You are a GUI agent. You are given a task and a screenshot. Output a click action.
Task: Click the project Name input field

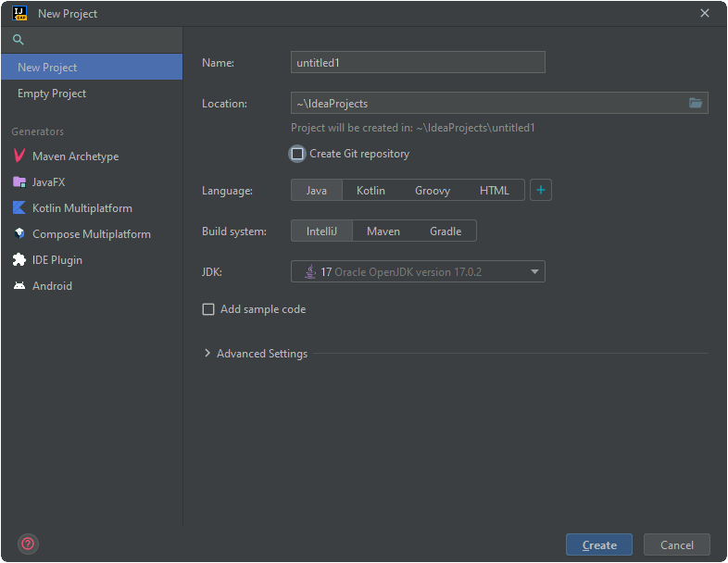point(418,62)
